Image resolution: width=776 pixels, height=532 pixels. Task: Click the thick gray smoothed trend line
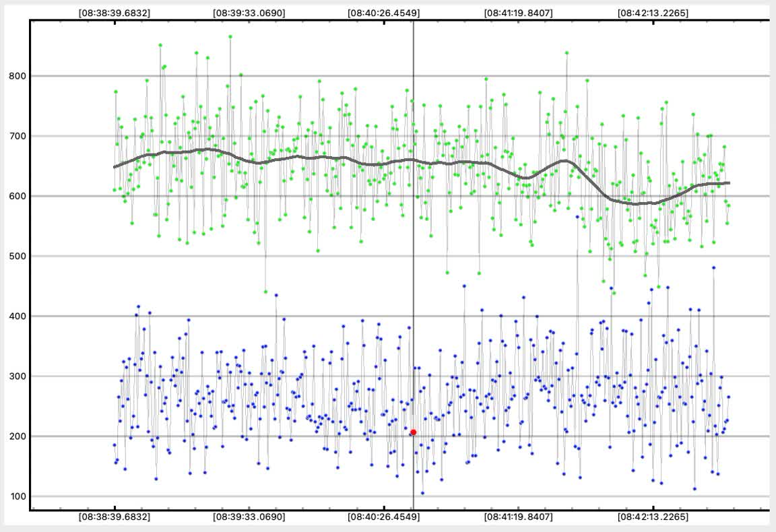(x=303, y=157)
